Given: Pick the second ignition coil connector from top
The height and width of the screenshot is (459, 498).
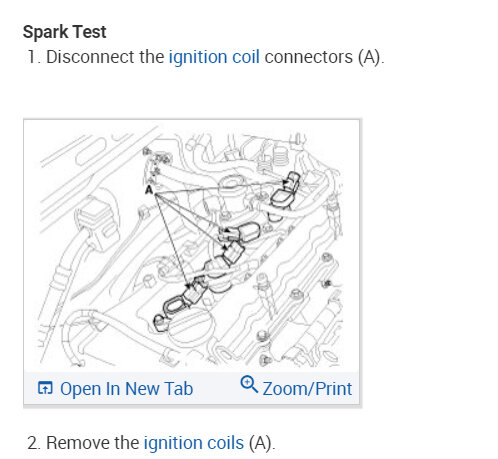Looking at the screenshot, I should pyautogui.click(x=241, y=233).
